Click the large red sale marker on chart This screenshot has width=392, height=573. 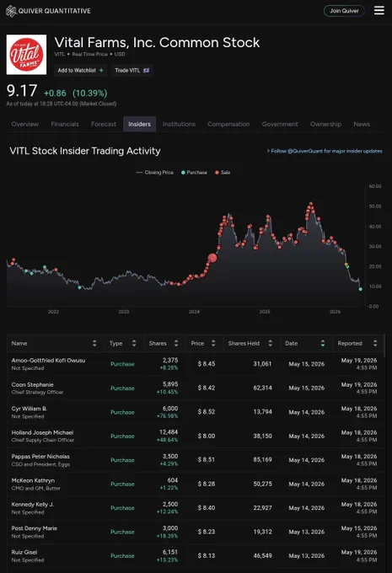click(212, 258)
